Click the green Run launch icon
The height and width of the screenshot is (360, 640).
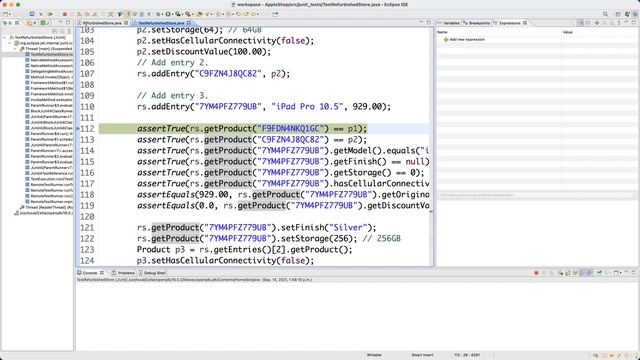pos(168,14)
